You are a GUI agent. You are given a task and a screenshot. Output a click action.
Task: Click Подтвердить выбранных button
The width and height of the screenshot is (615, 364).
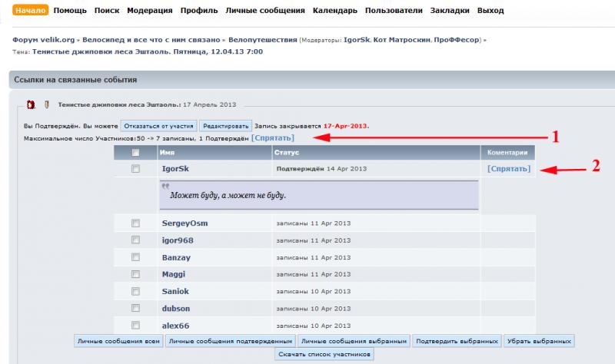click(457, 340)
